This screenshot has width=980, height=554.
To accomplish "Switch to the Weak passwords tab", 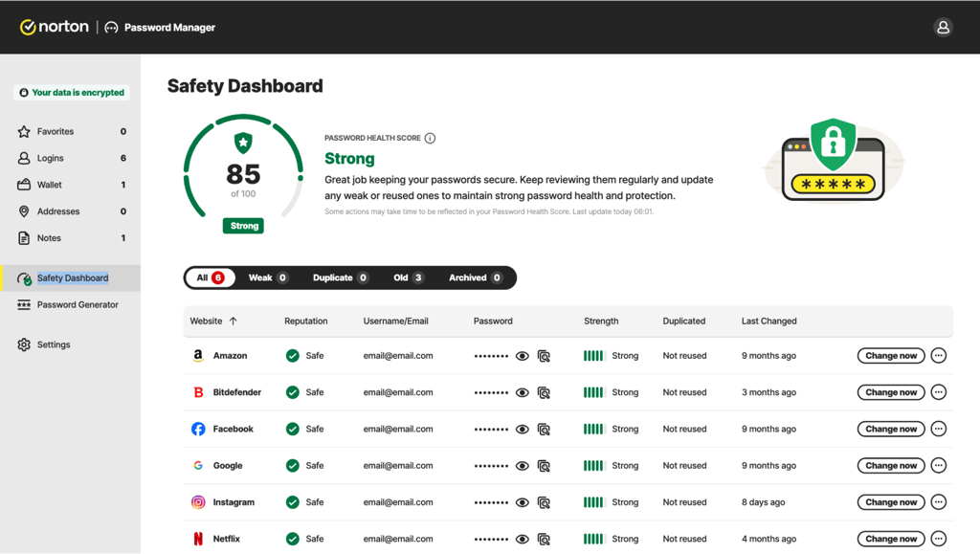I will click(268, 277).
